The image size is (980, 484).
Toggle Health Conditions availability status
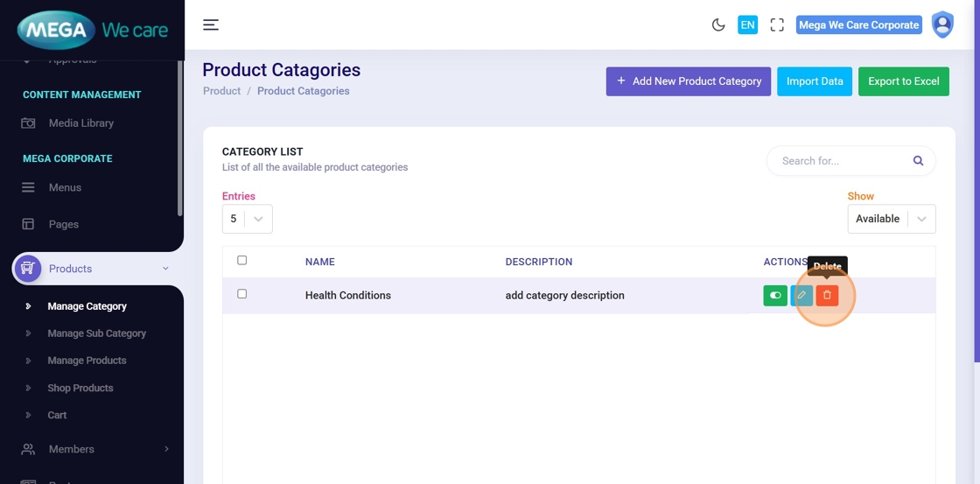pyautogui.click(x=775, y=296)
